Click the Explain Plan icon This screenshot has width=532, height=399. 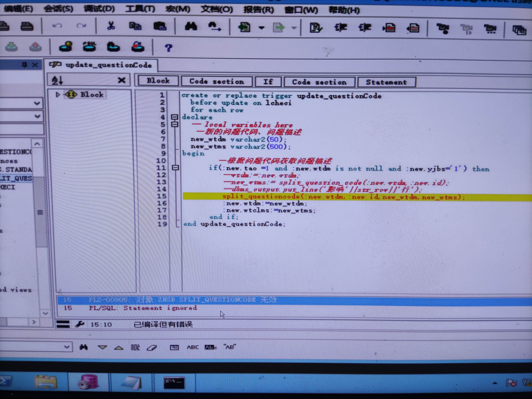(65, 47)
